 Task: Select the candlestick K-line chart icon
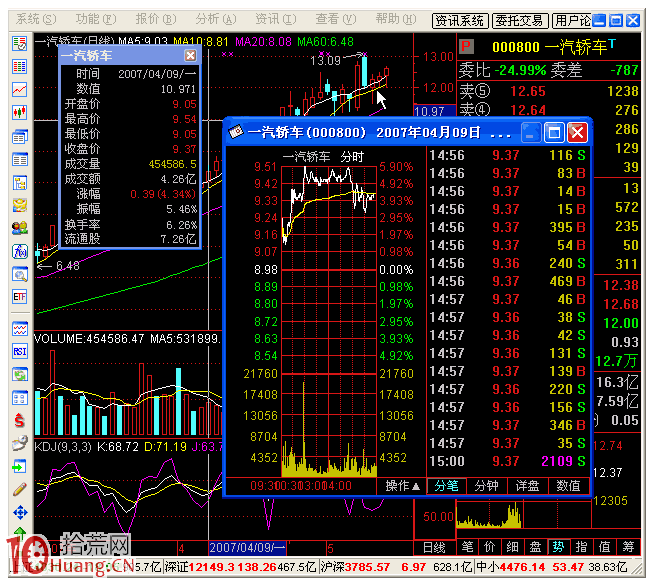coord(20,112)
